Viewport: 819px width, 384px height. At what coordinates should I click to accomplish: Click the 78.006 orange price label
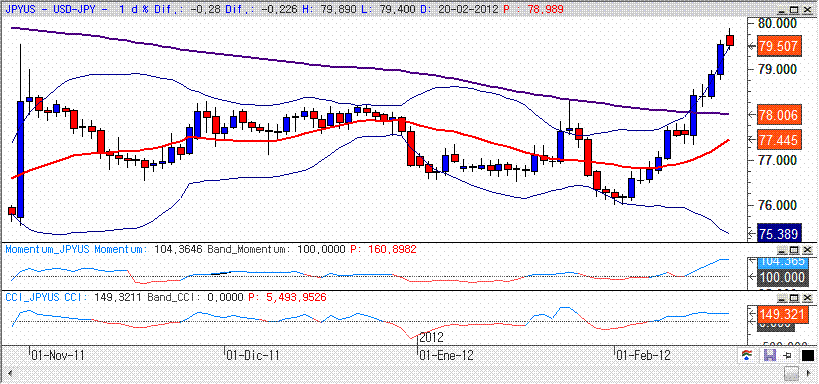tap(779, 115)
